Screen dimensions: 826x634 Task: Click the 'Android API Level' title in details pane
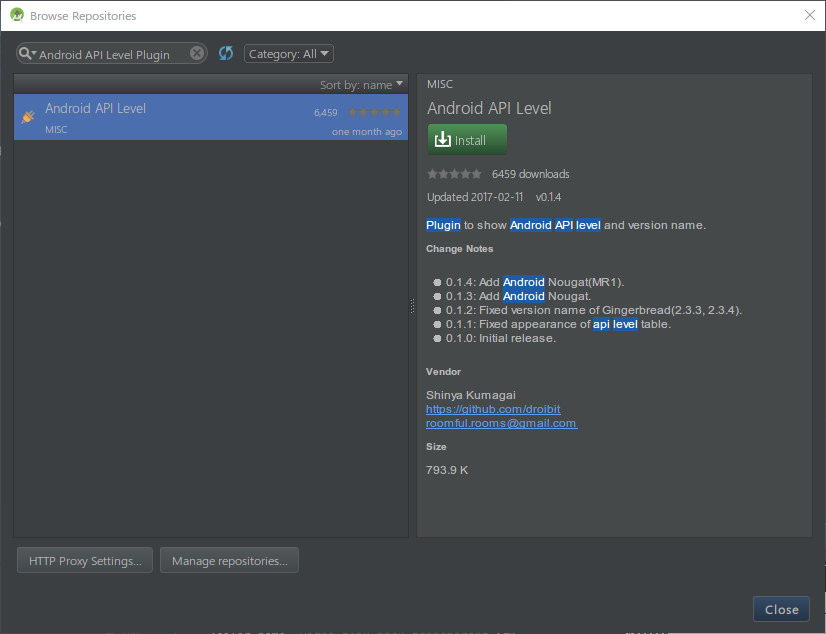[489, 108]
